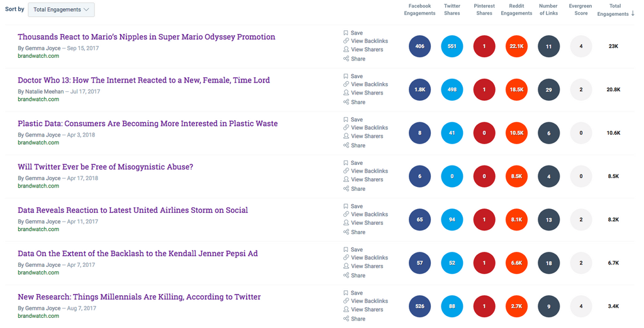This screenshot has height=328, width=644.
Task: Open article 'Doctor Who 13: How The Internet Reacted'
Action: (x=143, y=80)
